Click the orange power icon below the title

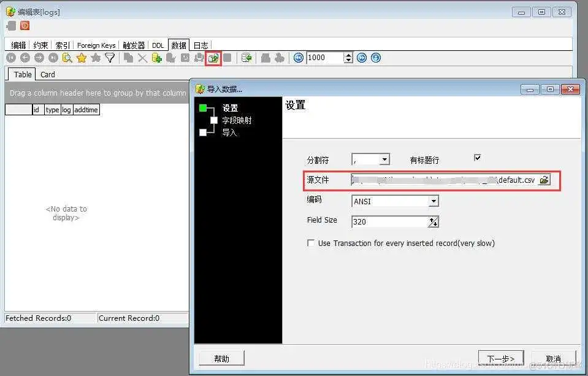[25, 26]
